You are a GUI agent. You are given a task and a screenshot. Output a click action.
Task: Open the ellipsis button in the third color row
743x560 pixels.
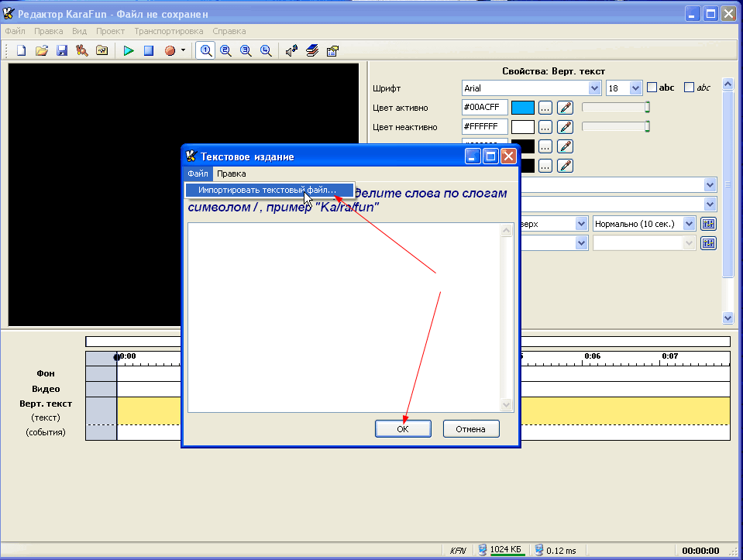click(545, 147)
